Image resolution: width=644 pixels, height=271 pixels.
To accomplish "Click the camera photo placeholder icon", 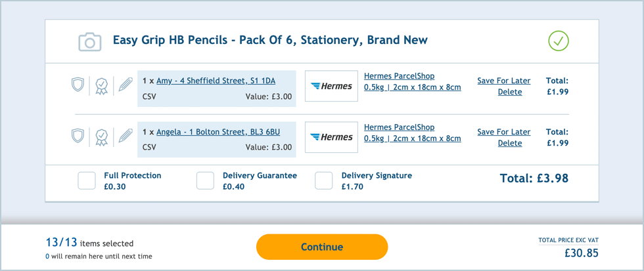I will point(89,41).
